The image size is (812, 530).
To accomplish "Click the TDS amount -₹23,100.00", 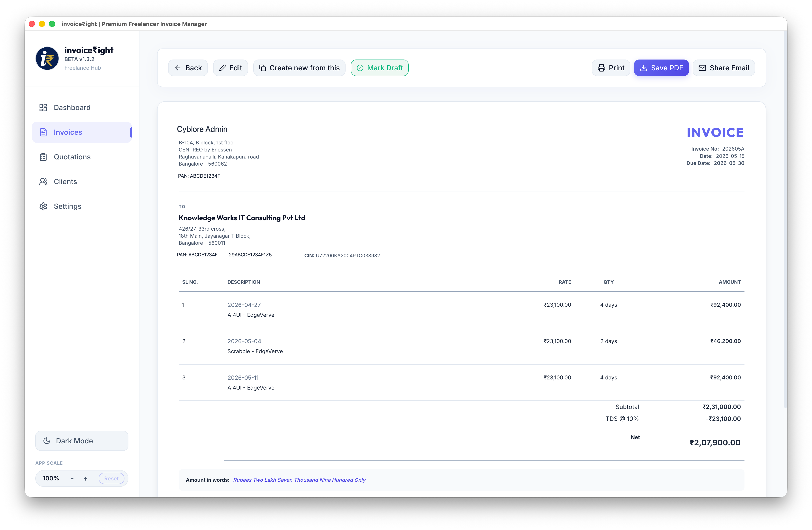I will click(x=723, y=419).
